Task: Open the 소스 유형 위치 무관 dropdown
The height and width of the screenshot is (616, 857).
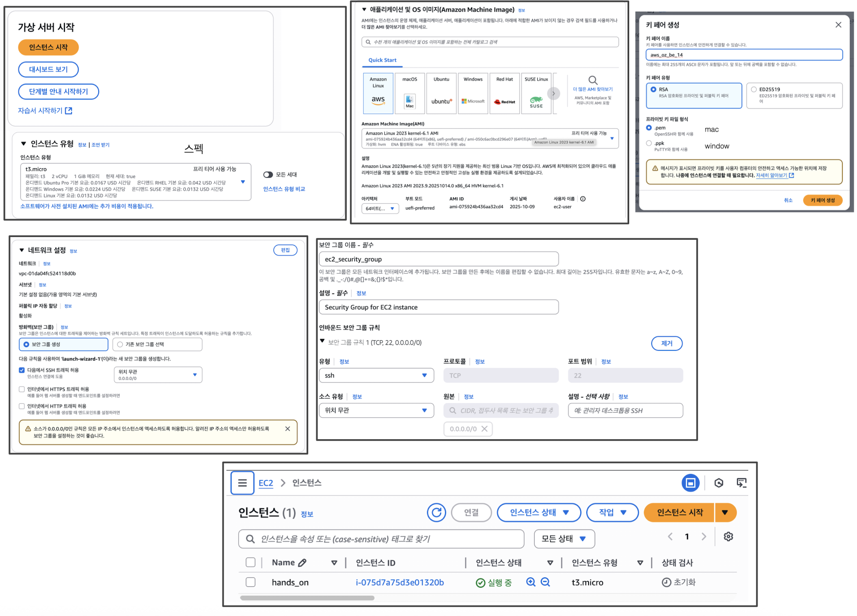Action: (376, 411)
